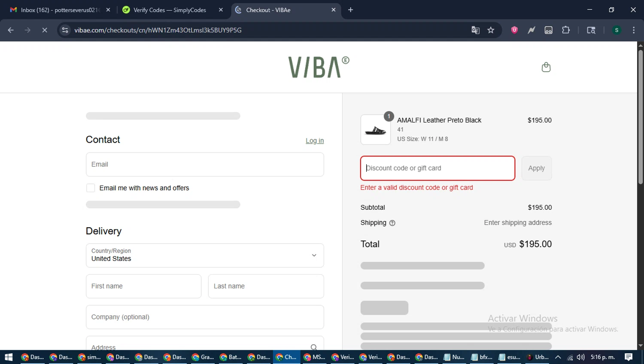Image resolution: width=644 pixels, height=364 pixels.
Task: Open the bfx... Notepad taskbar item
Action: tap(482, 357)
